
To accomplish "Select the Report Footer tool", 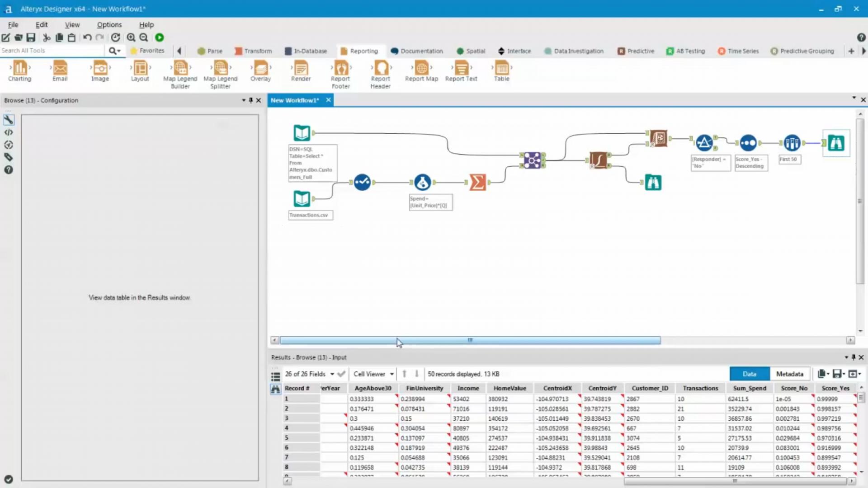I will click(x=340, y=75).
